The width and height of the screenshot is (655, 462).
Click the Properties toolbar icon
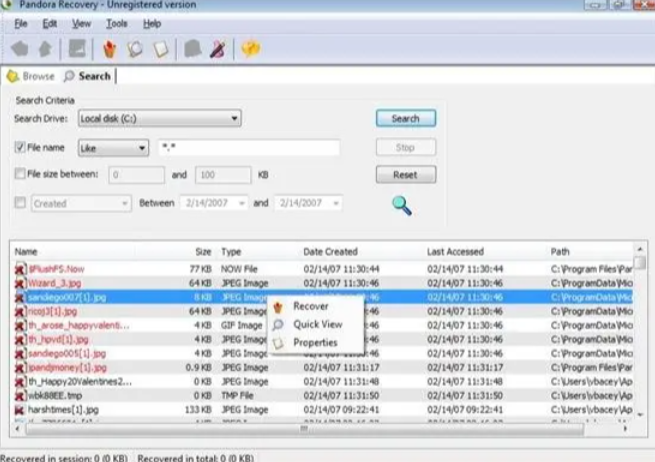pyautogui.click(x=159, y=49)
